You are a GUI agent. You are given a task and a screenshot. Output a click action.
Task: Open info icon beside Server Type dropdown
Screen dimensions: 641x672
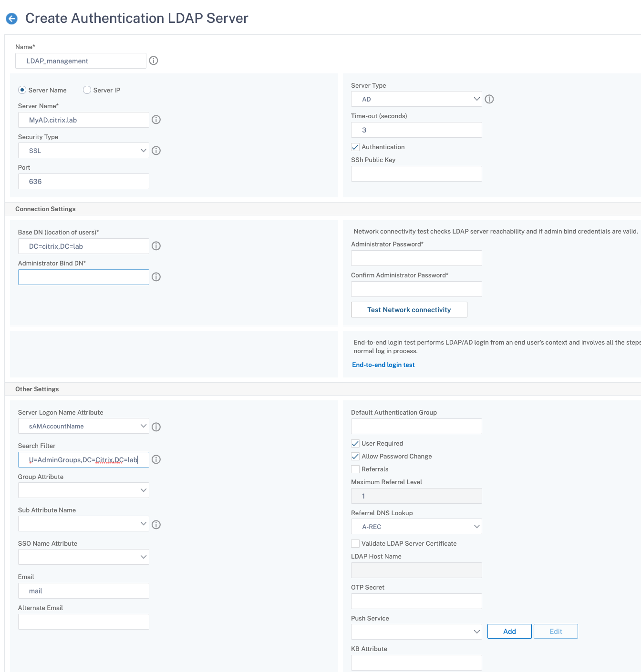point(489,99)
